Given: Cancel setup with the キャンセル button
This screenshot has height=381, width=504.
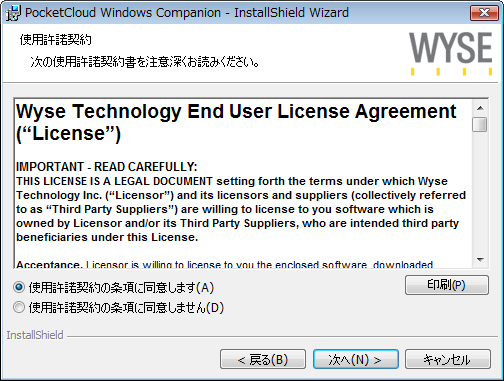Looking at the screenshot, I should [x=448, y=359].
